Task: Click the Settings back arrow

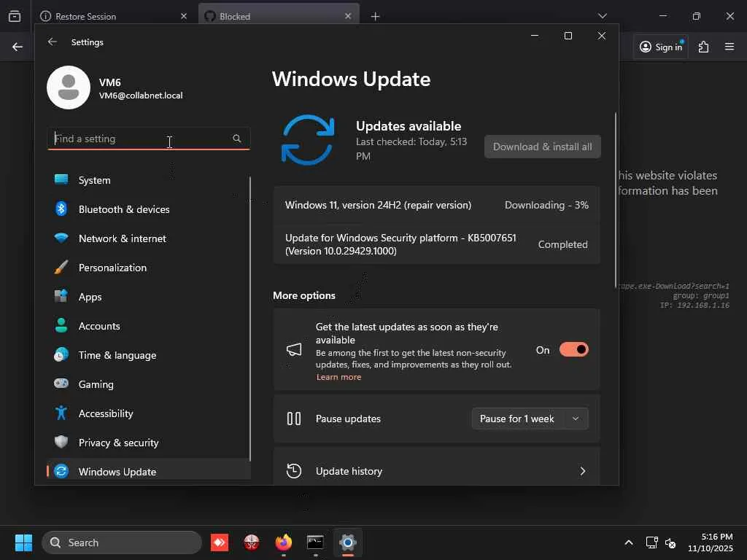Action: [x=53, y=42]
